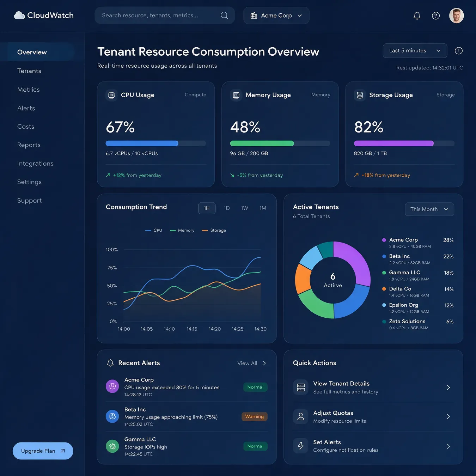The height and width of the screenshot is (476, 476).
Task: Click the CPU chip icon on CPU Usage card
Action: point(111,95)
